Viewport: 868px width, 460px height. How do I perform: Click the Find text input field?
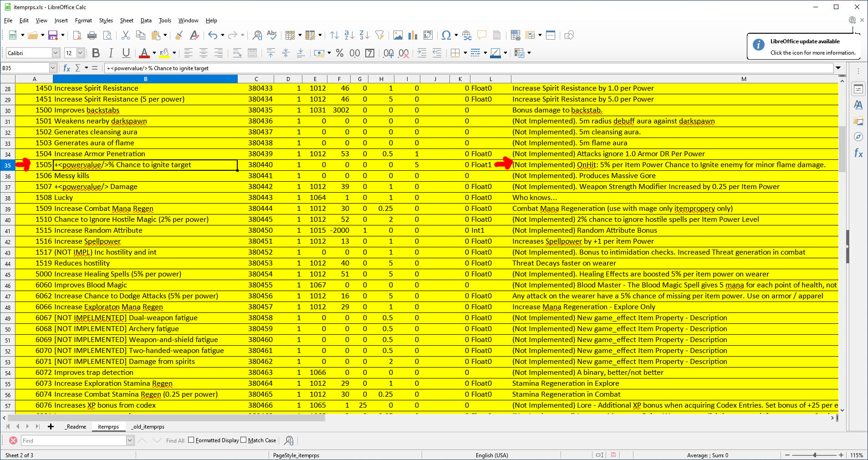pyautogui.click(x=73, y=440)
